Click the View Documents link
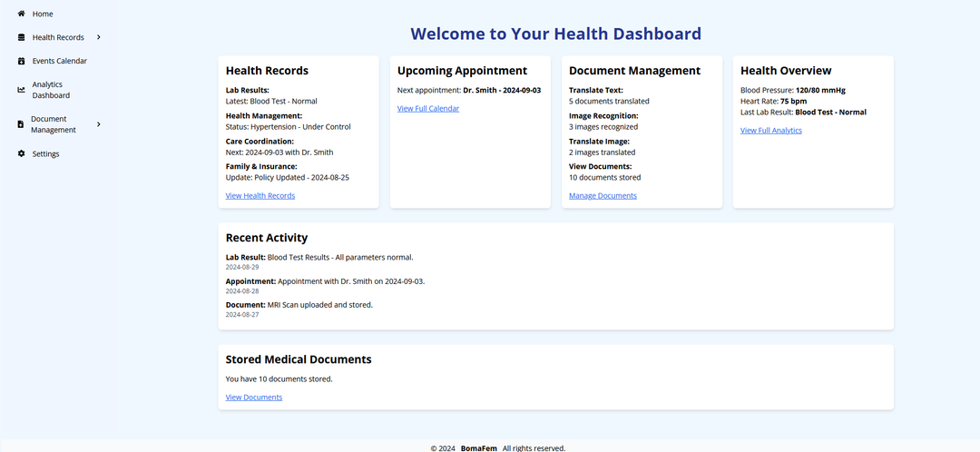The width and height of the screenshot is (980, 452). click(254, 398)
